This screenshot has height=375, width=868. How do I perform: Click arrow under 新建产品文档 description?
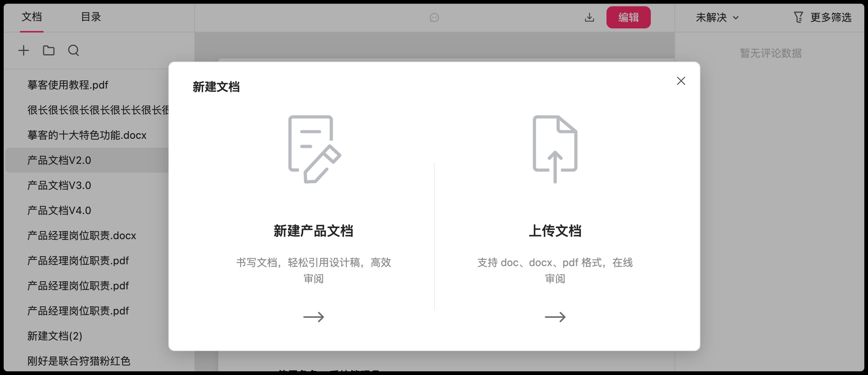[314, 317]
